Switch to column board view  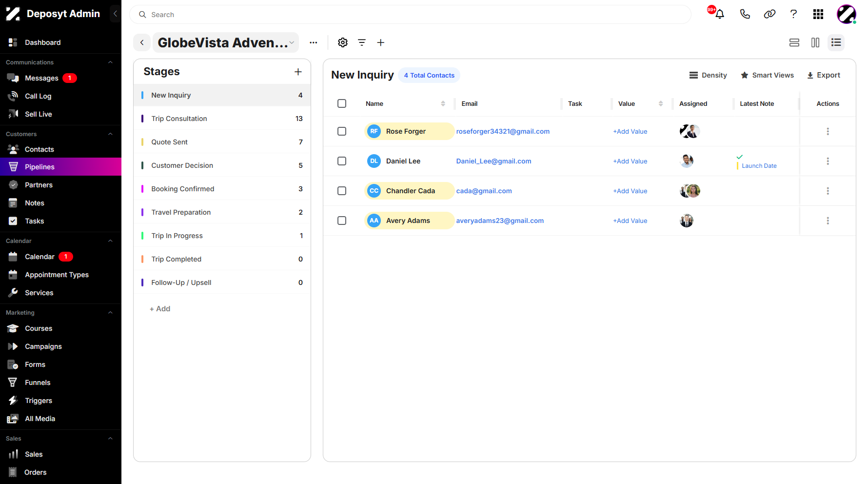pyautogui.click(x=815, y=42)
